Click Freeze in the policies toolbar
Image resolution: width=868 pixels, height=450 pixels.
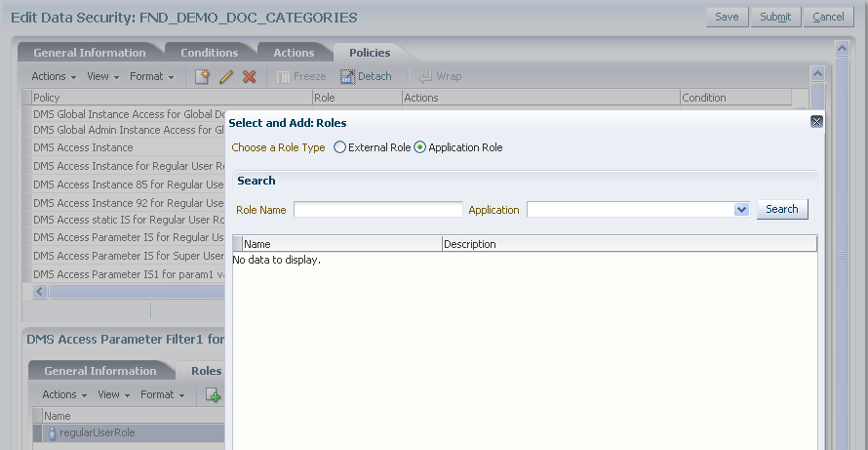301,76
